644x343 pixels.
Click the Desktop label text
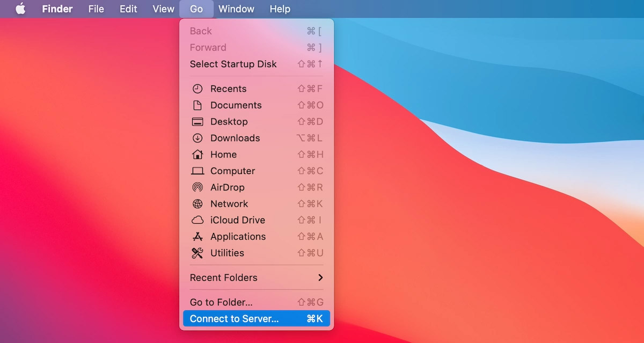tap(229, 122)
